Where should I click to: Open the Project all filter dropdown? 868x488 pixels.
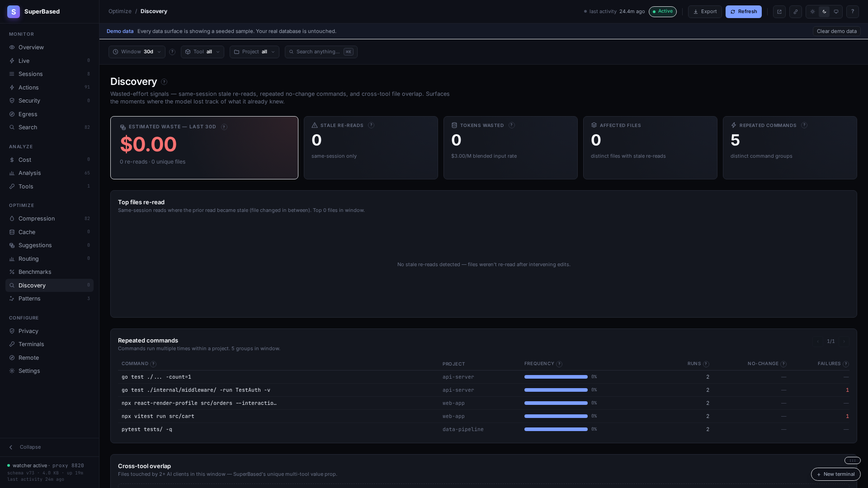[x=254, y=52]
